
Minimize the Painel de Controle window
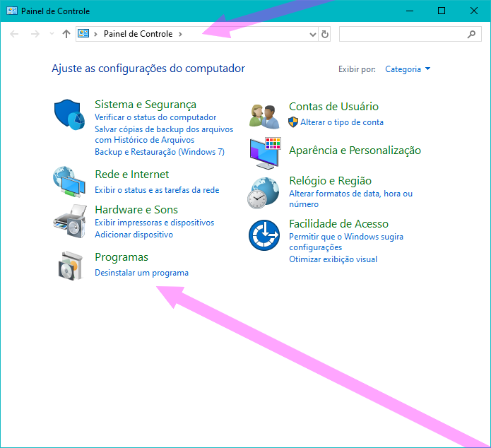coord(410,11)
